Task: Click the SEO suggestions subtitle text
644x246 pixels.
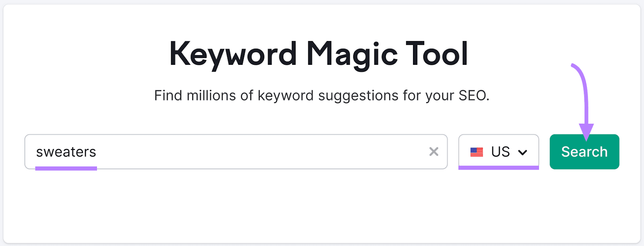Action: [x=322, y=95]
